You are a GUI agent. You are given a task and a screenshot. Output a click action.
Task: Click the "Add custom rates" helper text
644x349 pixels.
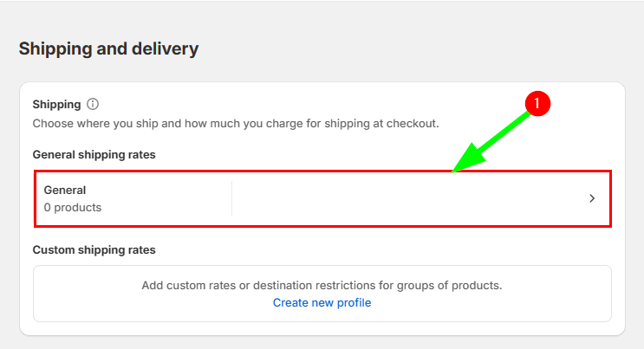coord(322,285)
